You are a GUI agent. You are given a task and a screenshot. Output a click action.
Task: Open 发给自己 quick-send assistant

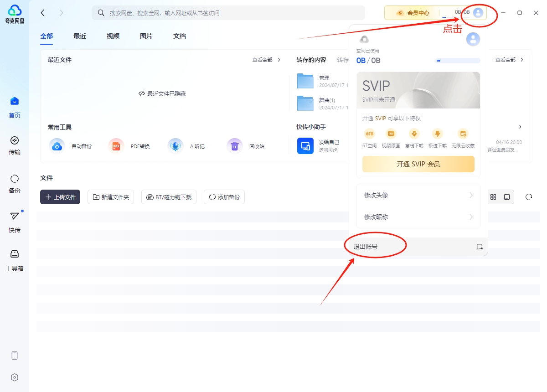[x=318, y=146]
